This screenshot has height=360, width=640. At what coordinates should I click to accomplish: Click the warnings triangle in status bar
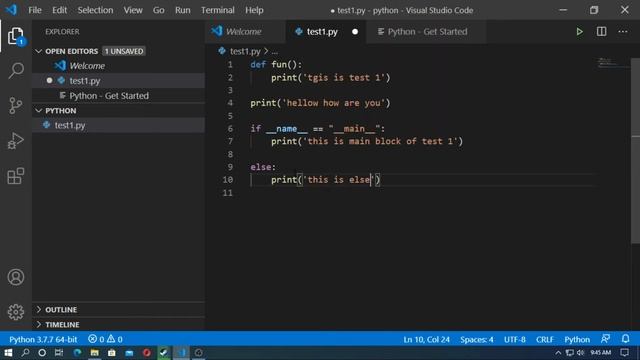(111, 339)
